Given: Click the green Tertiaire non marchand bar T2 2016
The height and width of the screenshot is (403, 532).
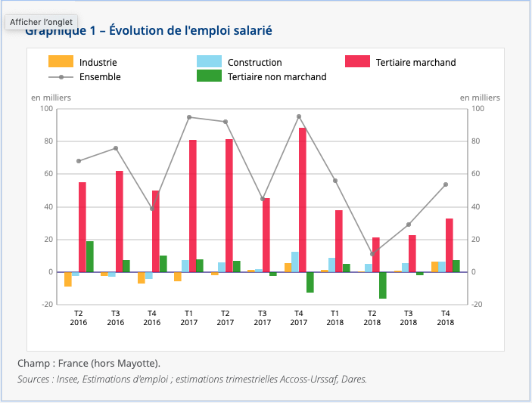Looking at the screenshot, I should (x=90, y=256).
